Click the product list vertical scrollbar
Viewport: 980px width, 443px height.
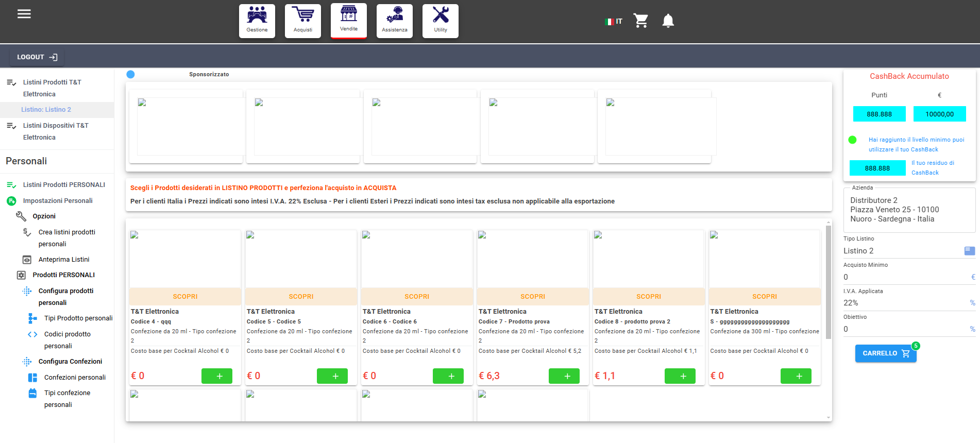click(x=829, y=282)
